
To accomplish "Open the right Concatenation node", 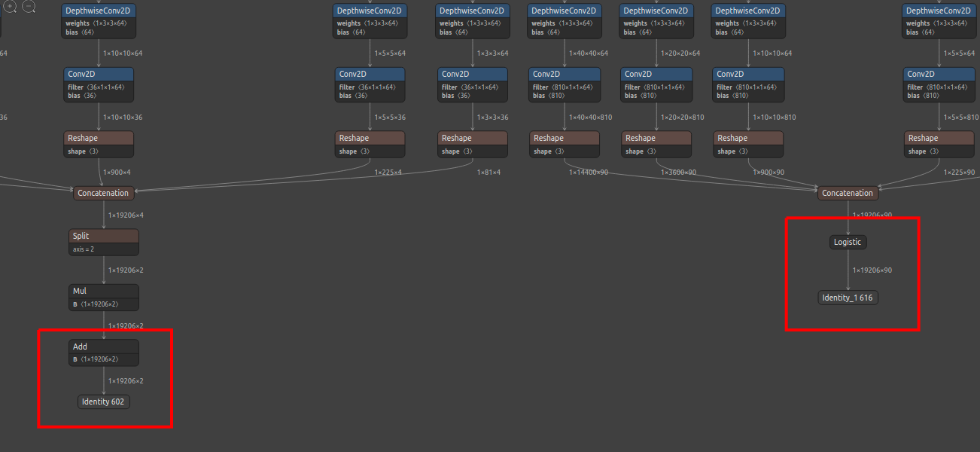I will [848, 193].
